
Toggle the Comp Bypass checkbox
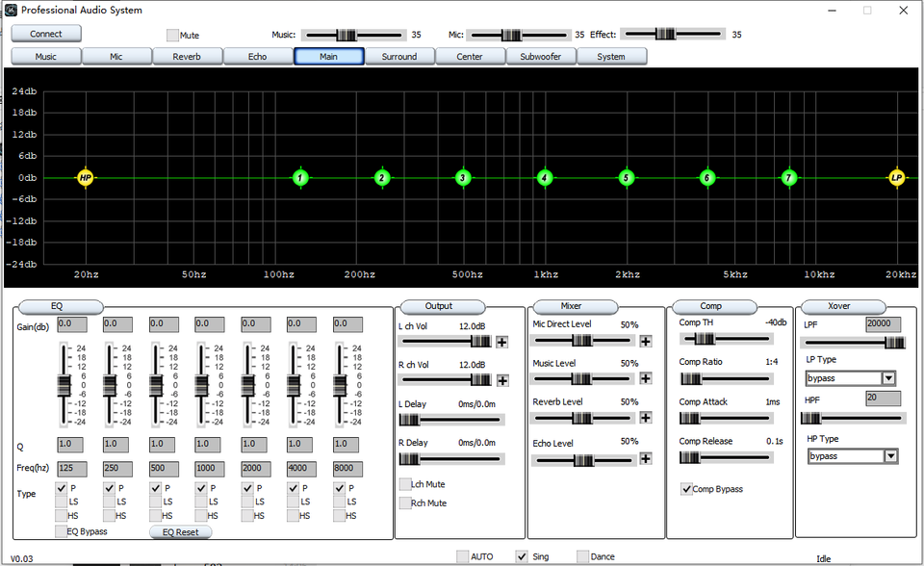[x=686, y=489]
